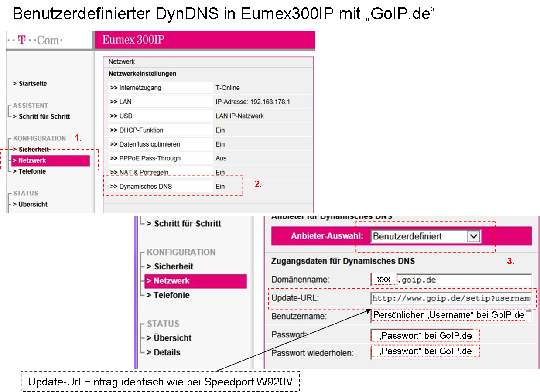Open the Dynamisches DNS setting
The height and width of the screenshot is (392, 540).
[x=161, y=186]
